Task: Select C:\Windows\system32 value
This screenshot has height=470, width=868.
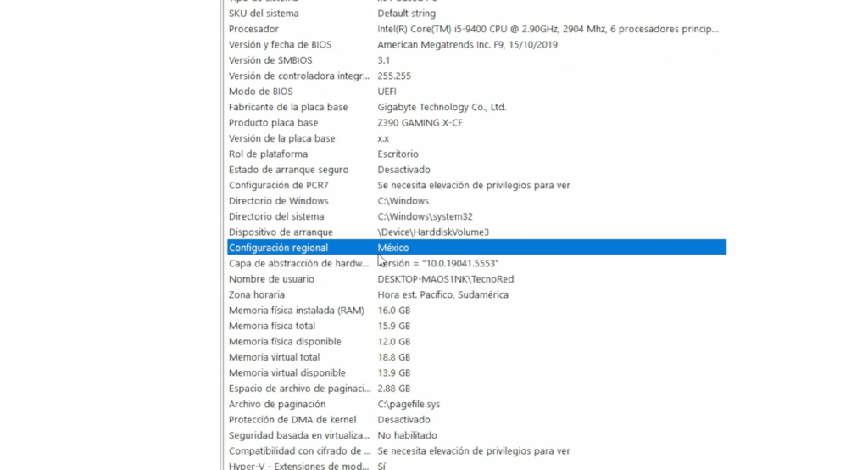Action: 426,216
